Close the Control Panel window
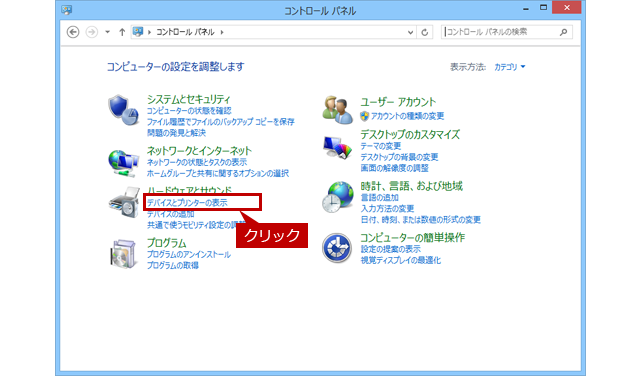Image resolution: width=640 pixels, height=376 pixels. tap(567, 8)
